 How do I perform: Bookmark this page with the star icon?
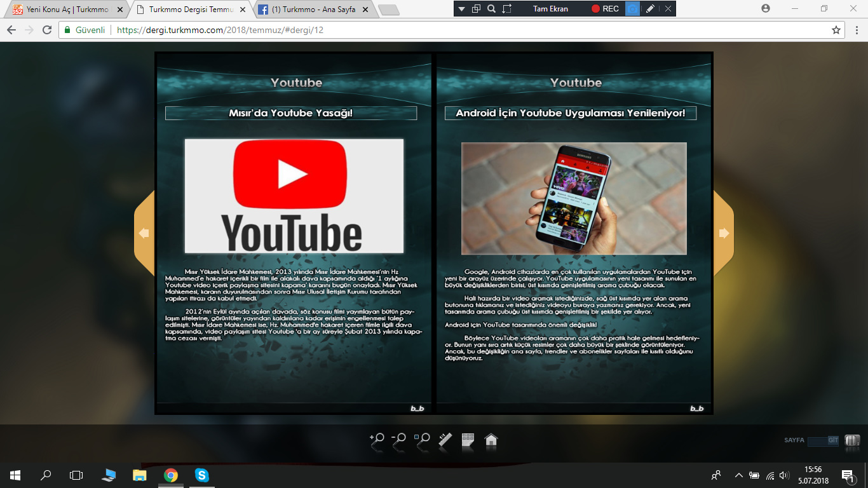tap(836, 30)
